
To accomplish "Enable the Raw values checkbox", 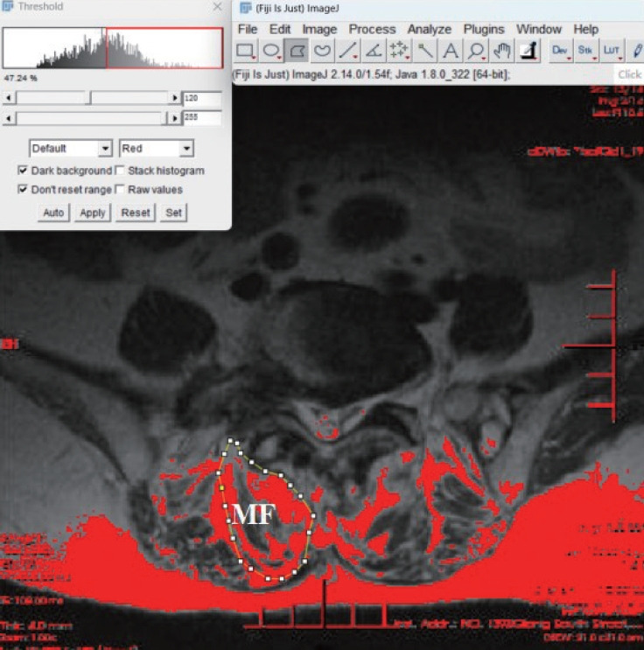I will [x=120, y=190].
